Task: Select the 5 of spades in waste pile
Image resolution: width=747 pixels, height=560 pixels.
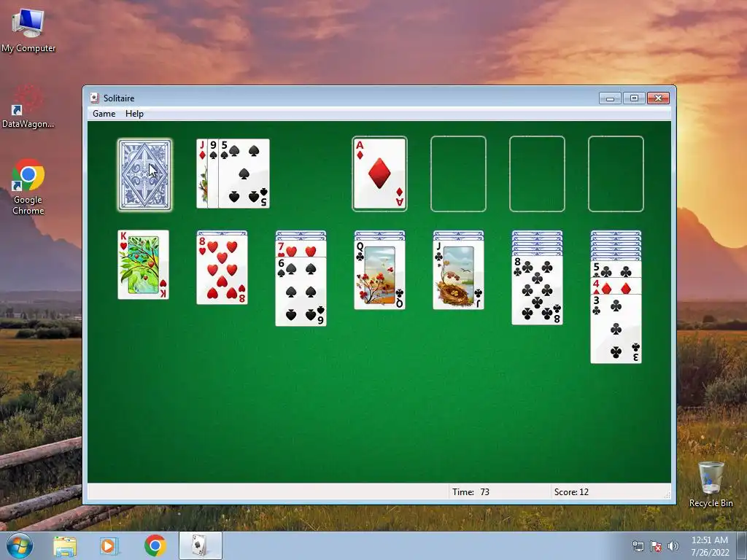Action: [x=244, y=174]
